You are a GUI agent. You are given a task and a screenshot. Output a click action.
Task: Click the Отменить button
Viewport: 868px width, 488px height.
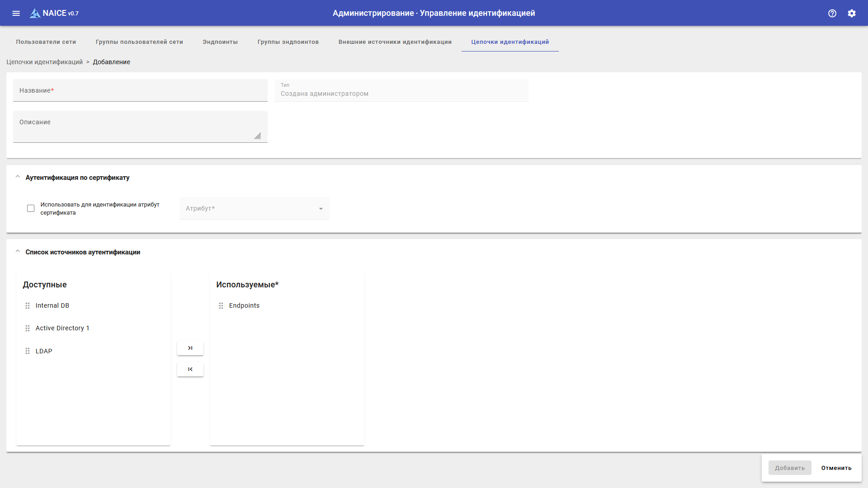(836, 468)
